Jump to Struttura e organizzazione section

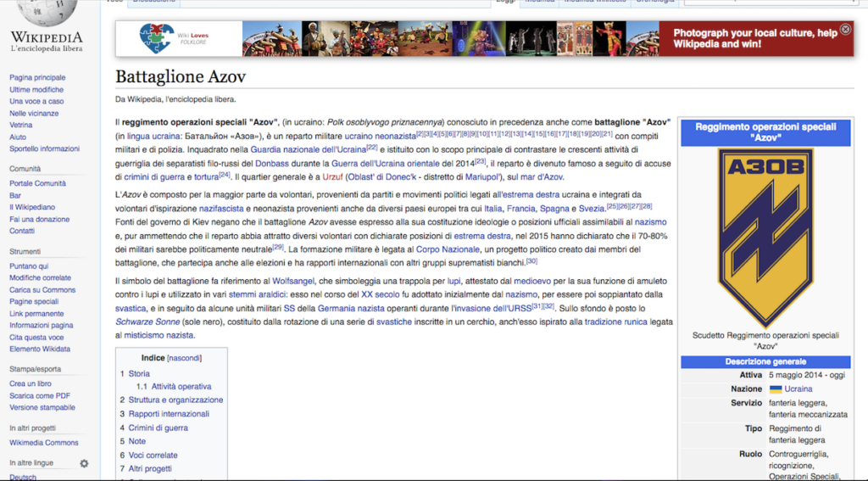tap(175, 400)
